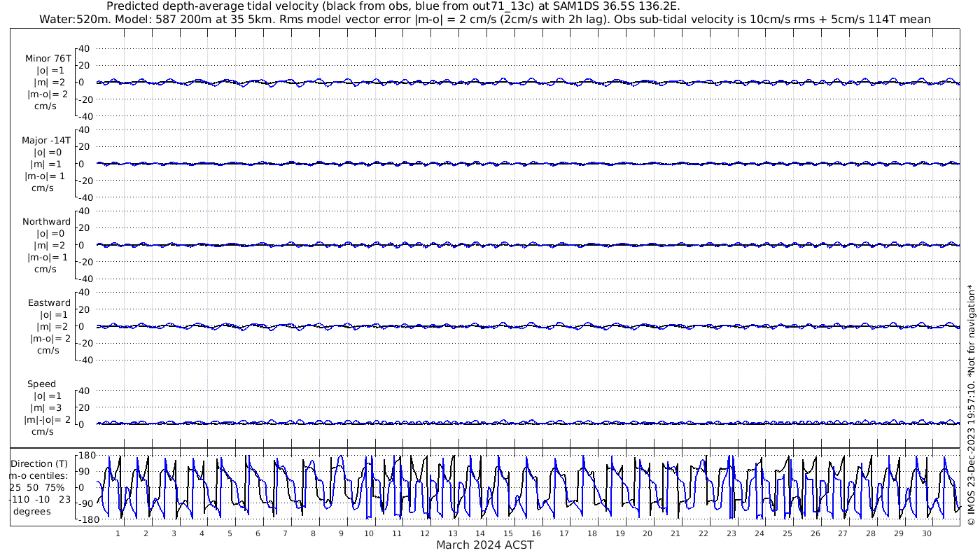Viewport: 980px width, 560px height.
Task: Click day 24 on the date axis
Action: (x=759, y=533)
